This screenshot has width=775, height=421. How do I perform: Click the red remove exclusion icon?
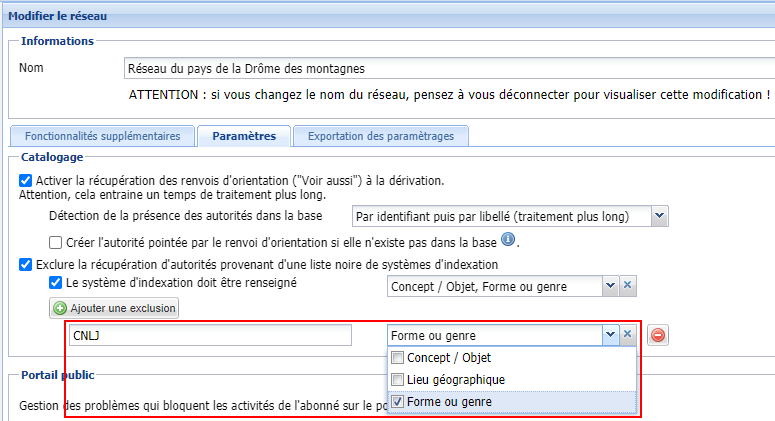click(x=658, y=335)
